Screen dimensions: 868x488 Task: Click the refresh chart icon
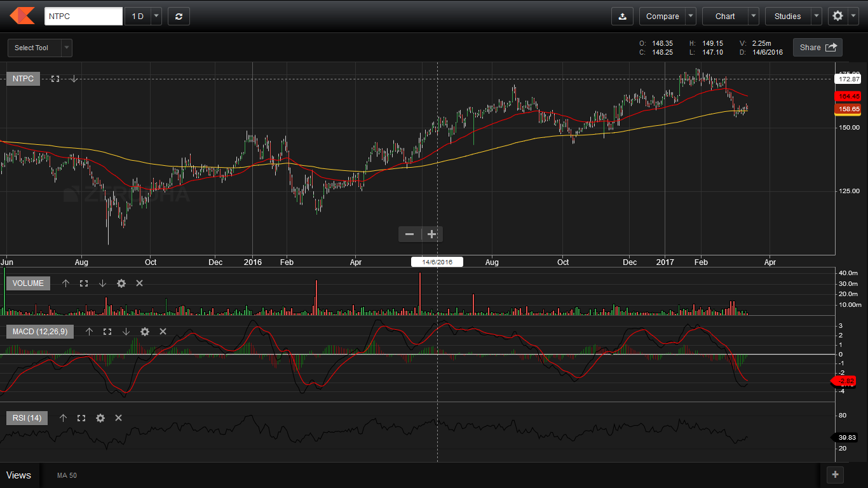[179, 17]
